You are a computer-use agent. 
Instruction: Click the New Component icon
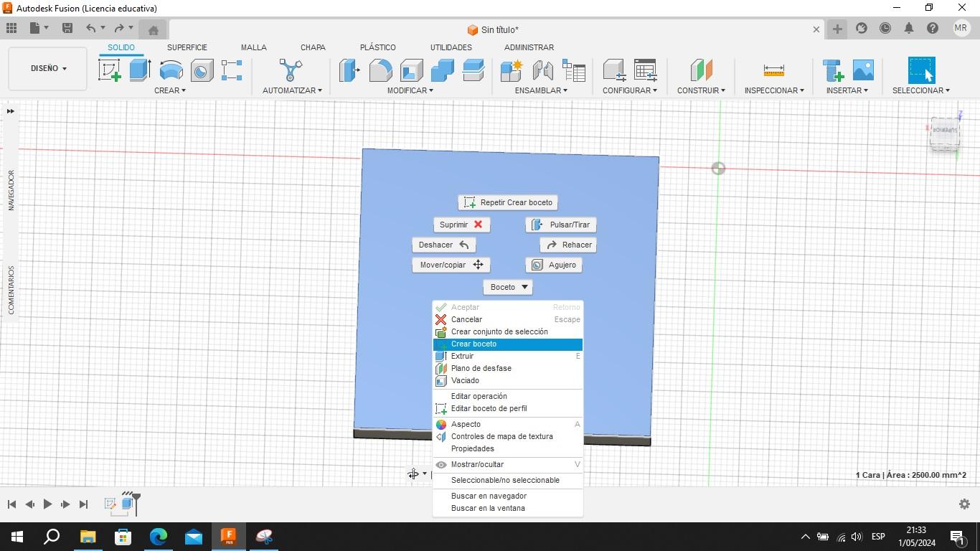[x=512, y=70]
